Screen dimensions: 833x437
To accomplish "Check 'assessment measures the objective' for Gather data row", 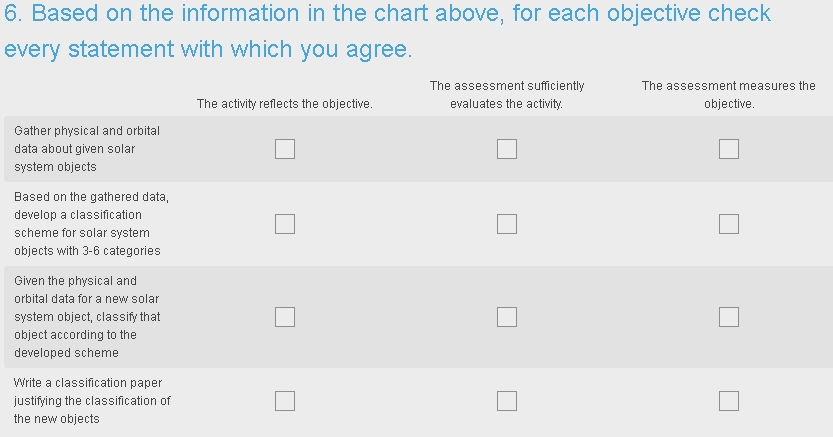I will [729, 149].
